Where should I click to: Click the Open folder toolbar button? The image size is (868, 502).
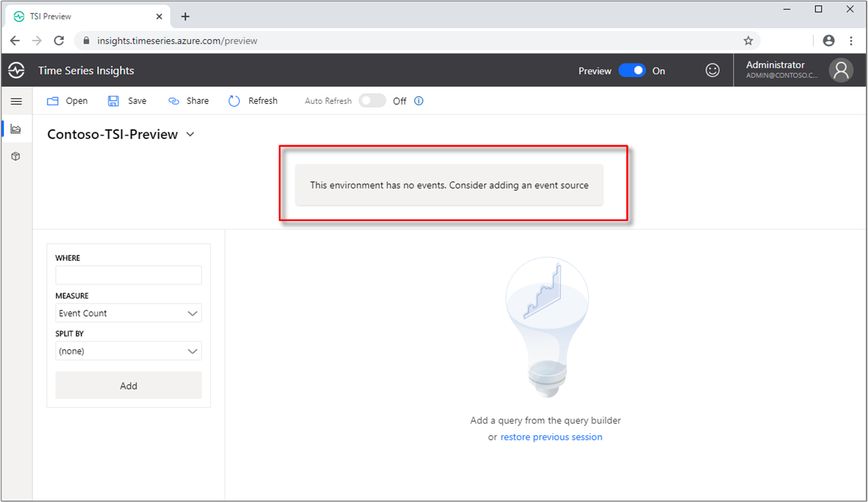[x=67, y=101]
